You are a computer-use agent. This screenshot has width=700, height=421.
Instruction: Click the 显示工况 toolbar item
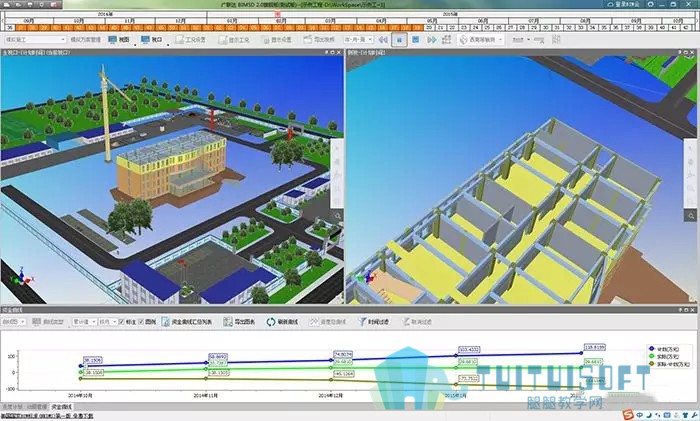coord(234,40)
